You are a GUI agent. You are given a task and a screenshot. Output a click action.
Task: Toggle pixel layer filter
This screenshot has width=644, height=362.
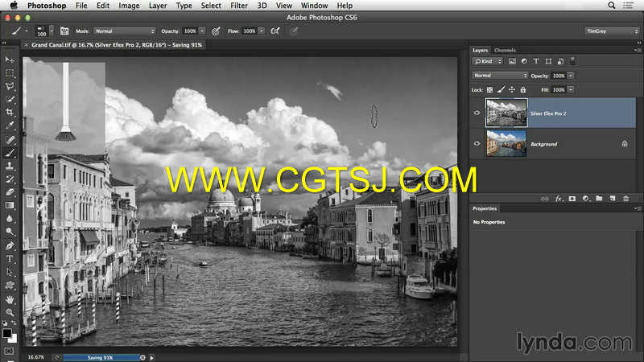coord(512,61)
